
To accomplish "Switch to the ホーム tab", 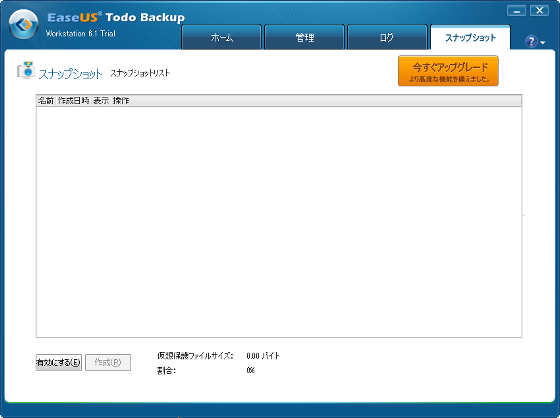I will coord(221,37).
